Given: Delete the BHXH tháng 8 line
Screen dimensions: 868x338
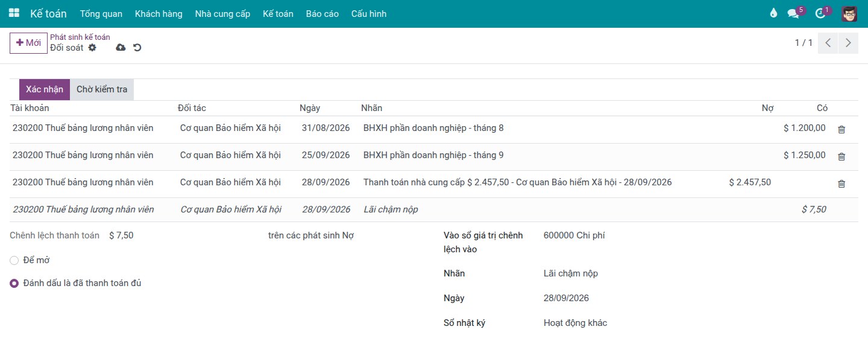Looking at the screenshot, I should click(841, 129).
